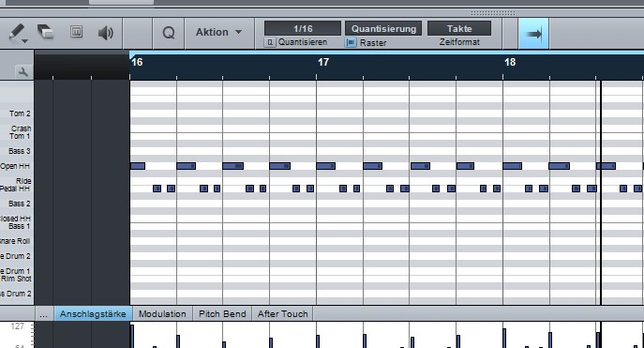Select the Closed HH drum row label
Viewport: 644px width, 348px height.
click(15, 219)
